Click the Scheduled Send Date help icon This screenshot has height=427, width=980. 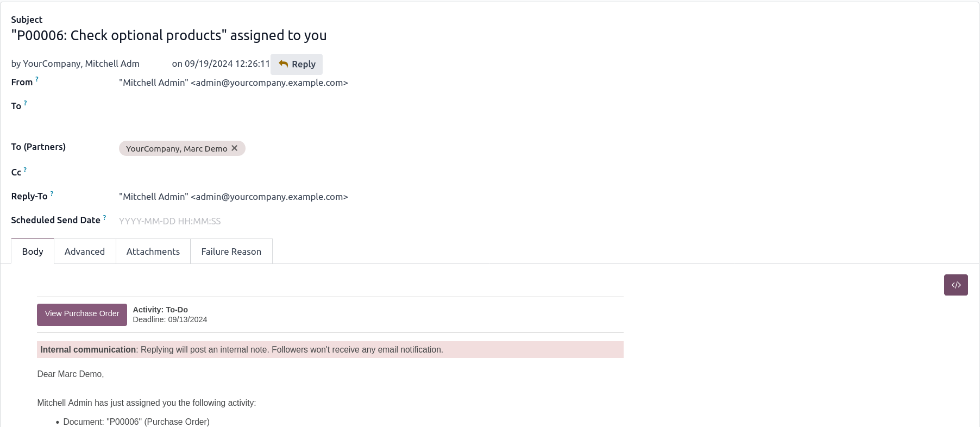(x=104, y=217)
